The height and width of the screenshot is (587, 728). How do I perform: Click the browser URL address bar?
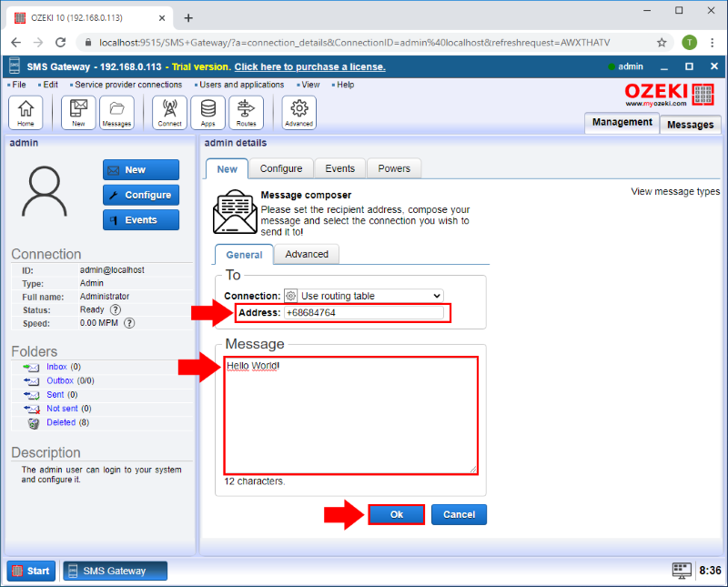354,43
